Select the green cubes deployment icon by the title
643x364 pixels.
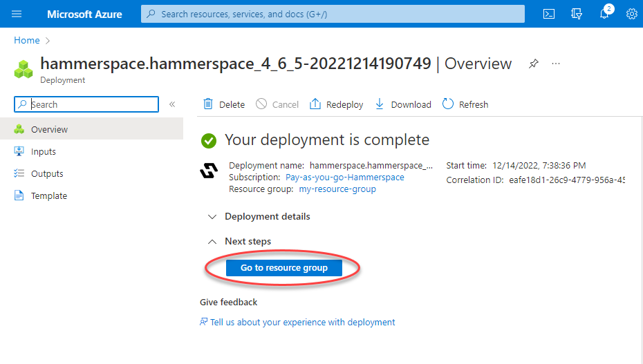click(x=24, y=69)
